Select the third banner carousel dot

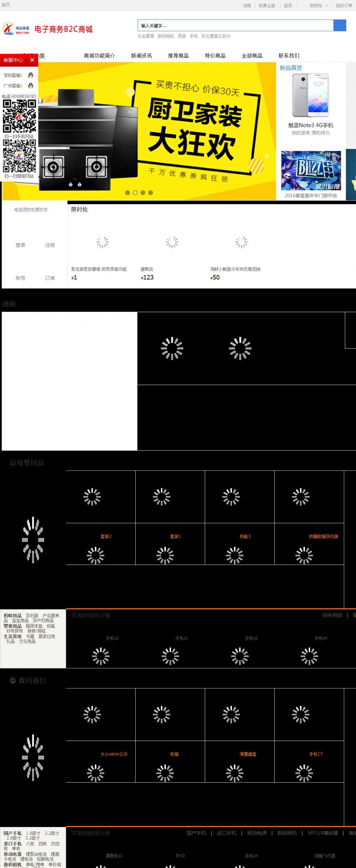[143, 192]
